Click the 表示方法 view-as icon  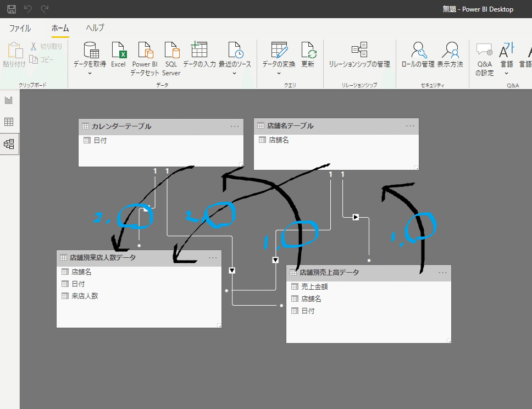pos(450,50)
